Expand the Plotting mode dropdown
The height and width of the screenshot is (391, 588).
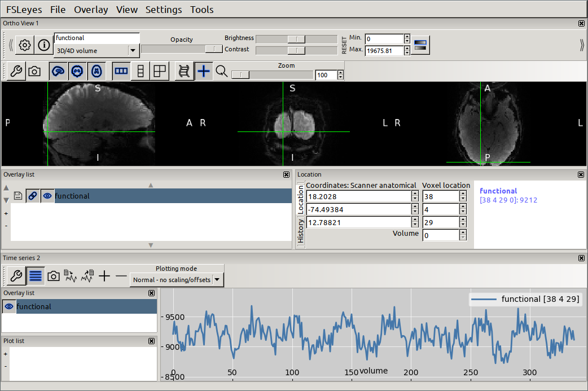coord(218,280)
